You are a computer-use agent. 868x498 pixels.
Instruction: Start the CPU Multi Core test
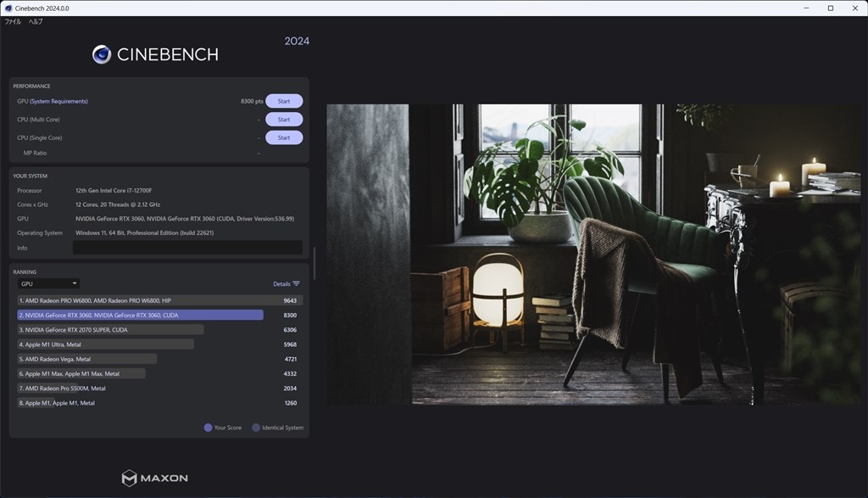tap(284, 120)
